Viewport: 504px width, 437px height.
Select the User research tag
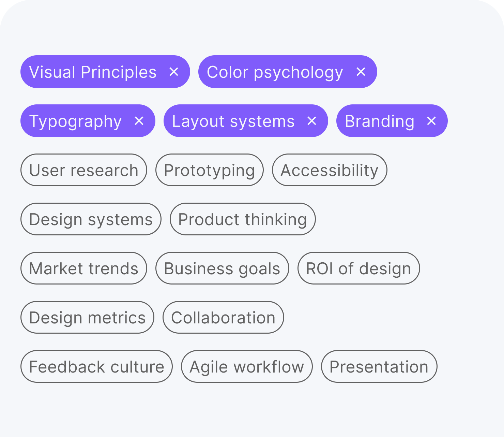click(83, 170)
